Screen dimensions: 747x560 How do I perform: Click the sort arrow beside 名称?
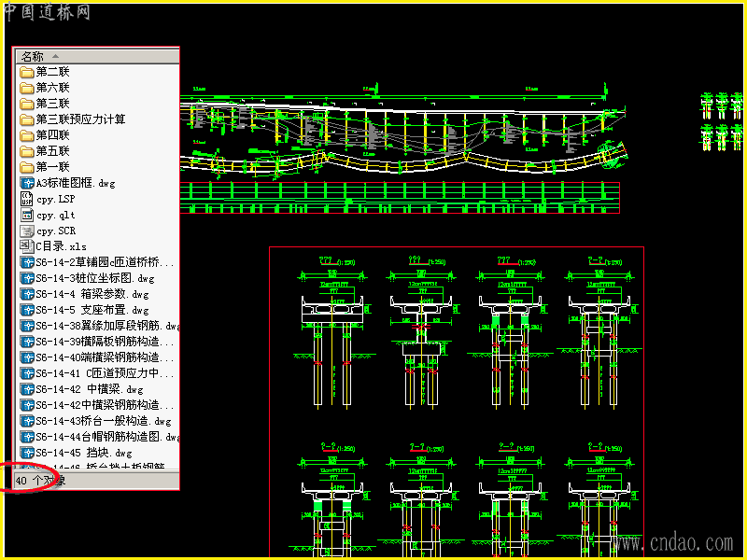coord(56,56)
